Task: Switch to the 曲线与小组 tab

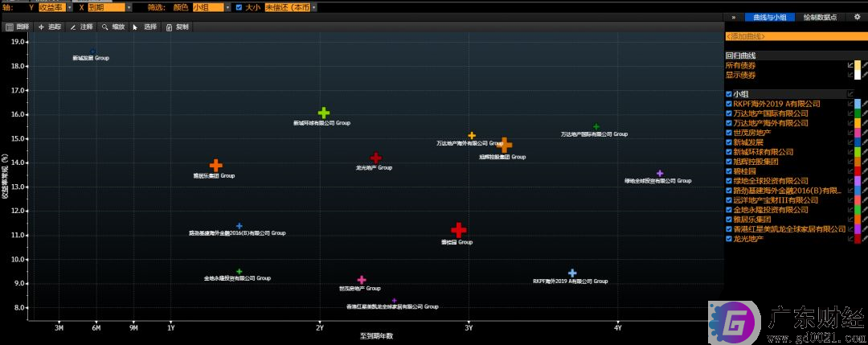Action: click(770, 17)
